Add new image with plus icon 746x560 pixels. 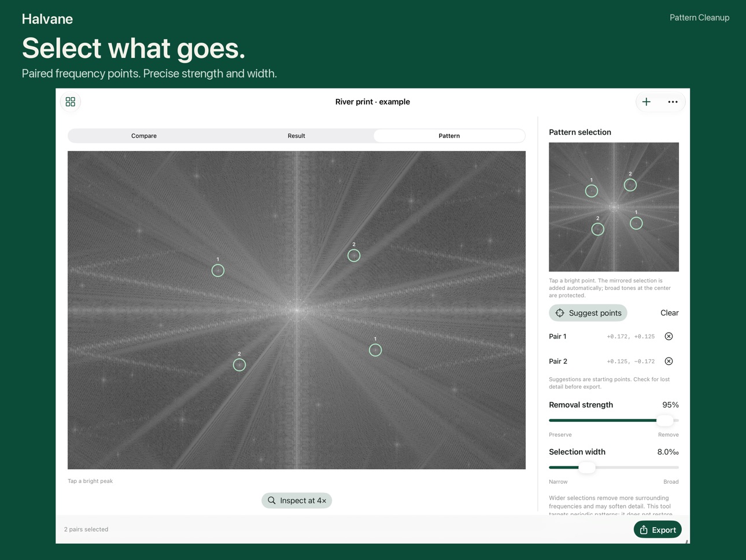pyautogui.click(x=647, y=102)
